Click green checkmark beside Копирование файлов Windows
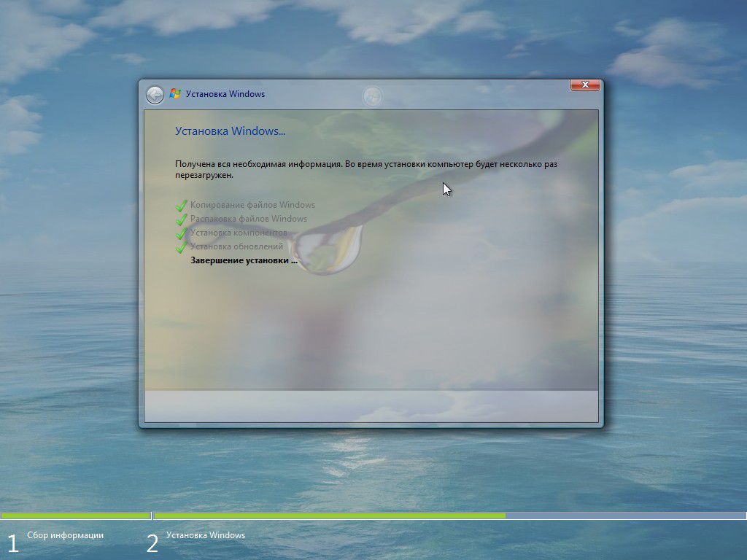 [181, 205]
